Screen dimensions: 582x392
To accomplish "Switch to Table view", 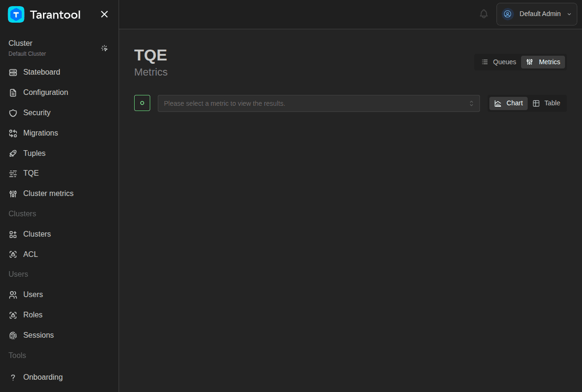I will (547, 103).
